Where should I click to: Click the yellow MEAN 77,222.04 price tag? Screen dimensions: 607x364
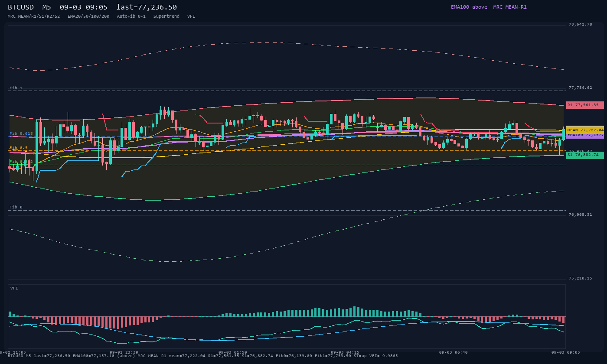coord(585,130)
